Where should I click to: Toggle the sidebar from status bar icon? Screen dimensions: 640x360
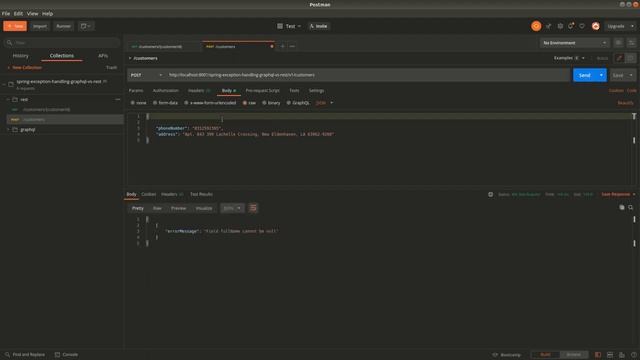click(598, 355)
